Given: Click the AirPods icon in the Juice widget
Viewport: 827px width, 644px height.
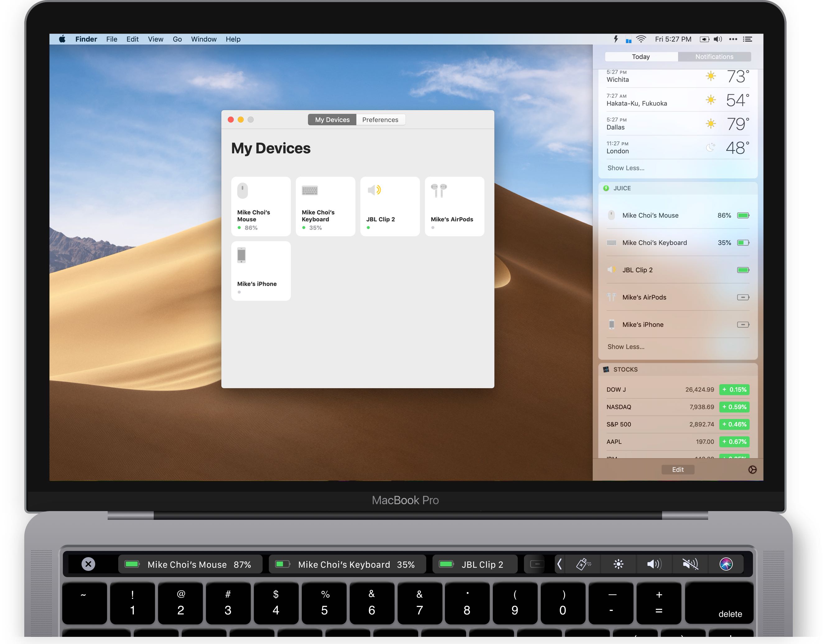Looking at the screenshot, I should pyautogui.click(x=612, y=297).
